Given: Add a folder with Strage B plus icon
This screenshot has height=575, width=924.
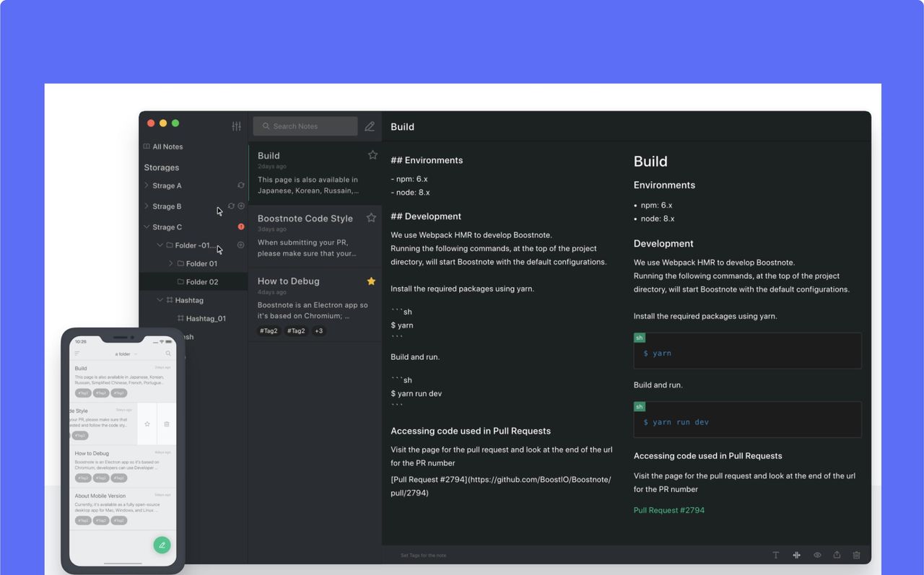Looking at the screenshot, I should click(241, 206).
